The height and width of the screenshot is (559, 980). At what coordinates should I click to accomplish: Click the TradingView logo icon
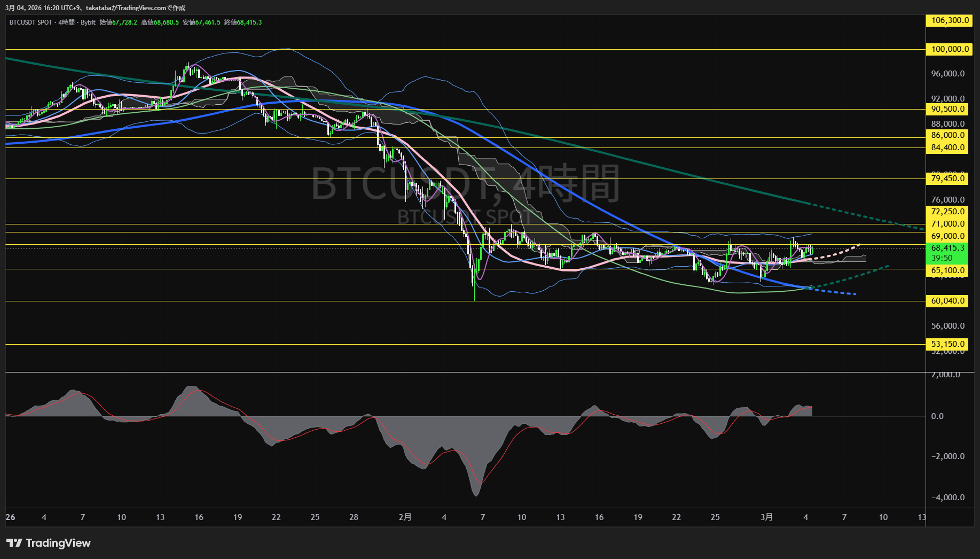pyautogui.click(x=14, y=543)
